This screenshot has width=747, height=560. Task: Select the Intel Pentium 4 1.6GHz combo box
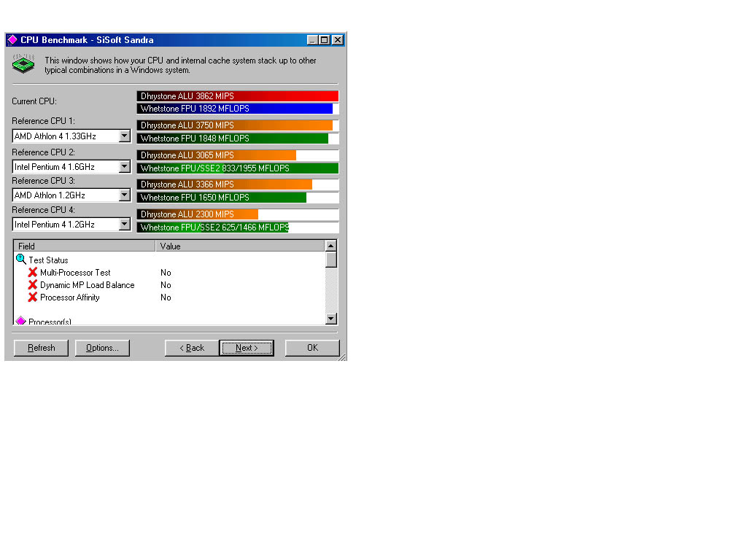point(71,167)
